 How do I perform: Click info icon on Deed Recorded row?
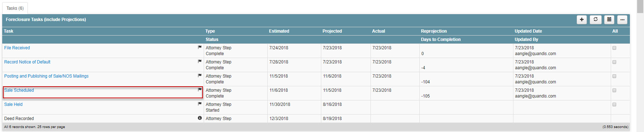tap(200, 118)
